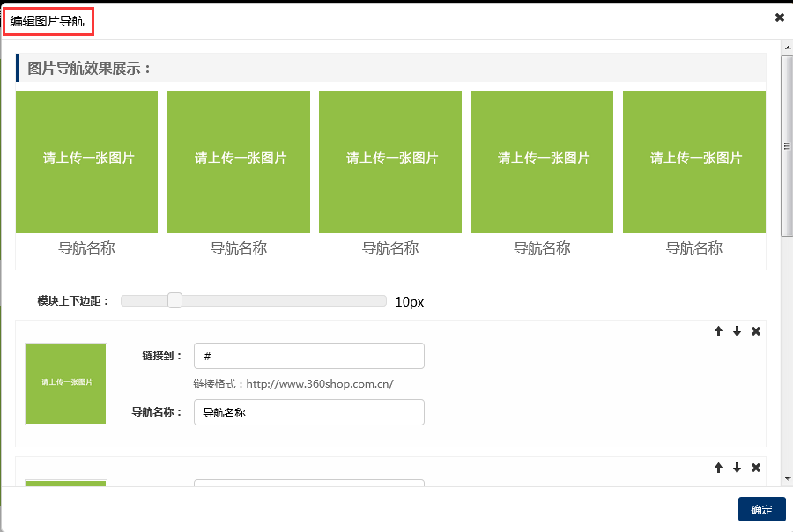Delete the first navigation item
793x532 pixels.
pos(755,332)
